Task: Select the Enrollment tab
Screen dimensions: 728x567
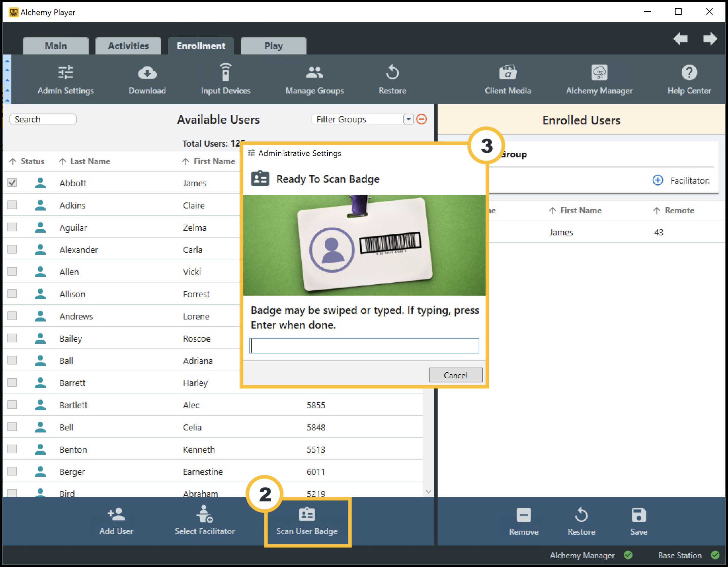Action: pyautogui.click(x=201, y=46)
